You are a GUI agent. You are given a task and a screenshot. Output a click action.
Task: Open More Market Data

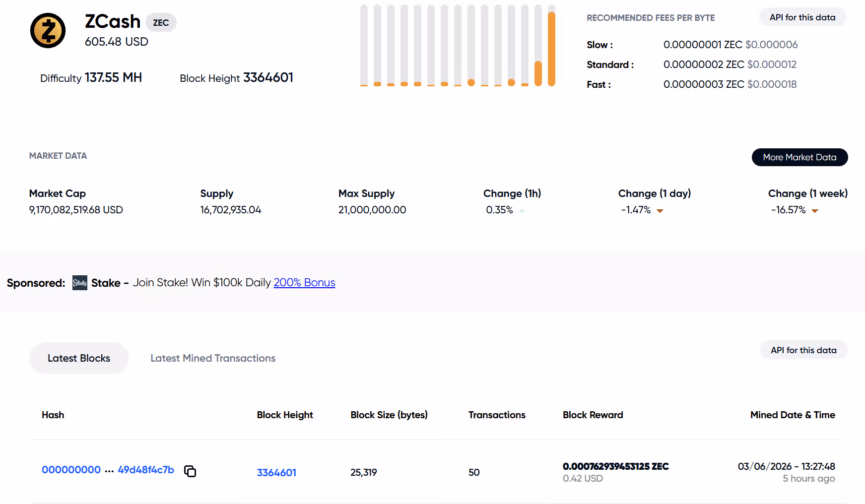click(x=799, y=157)
